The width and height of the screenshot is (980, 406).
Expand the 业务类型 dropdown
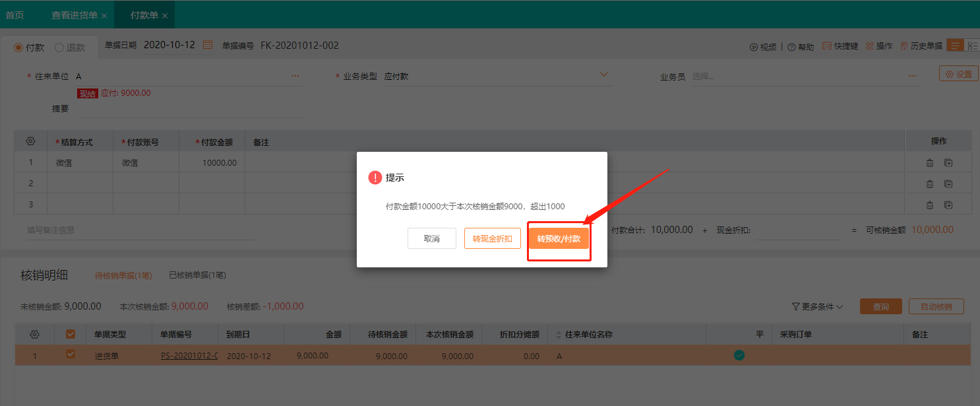pyautogui.click(x=603, y=75)
